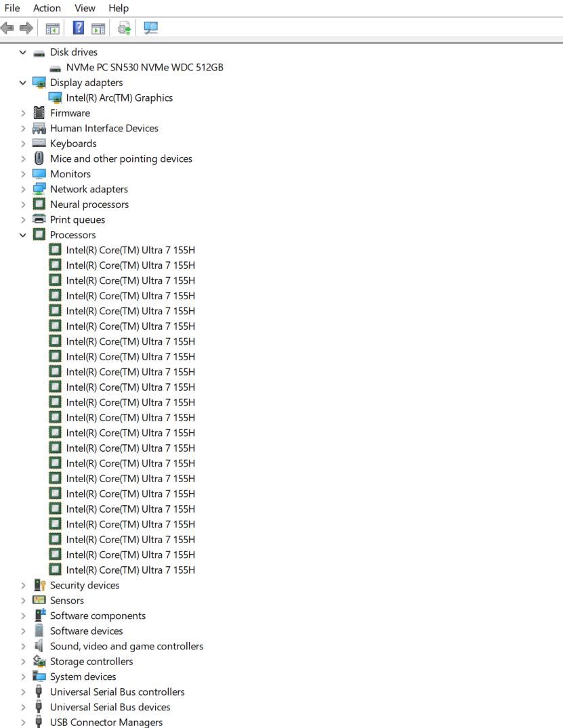This screenshot has width=563, height=728.
Task: Click the Back arrow toolbar icon
Action: tap(7, 28)
